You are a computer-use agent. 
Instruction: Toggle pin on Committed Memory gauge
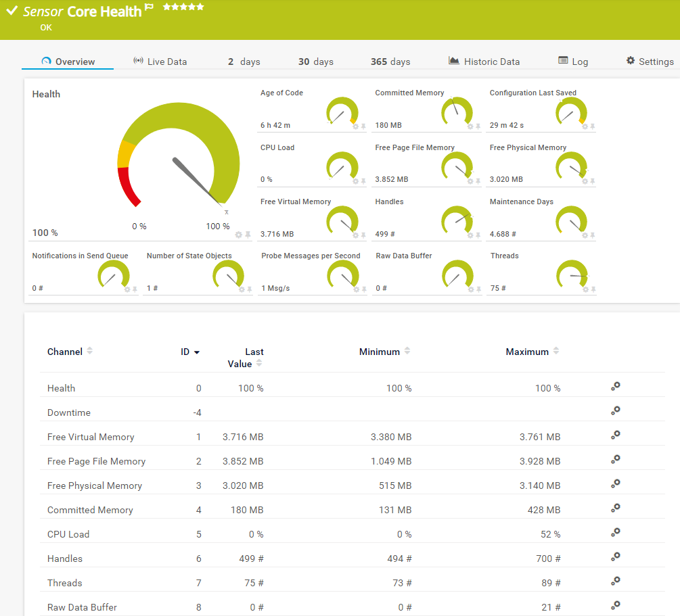478,126
